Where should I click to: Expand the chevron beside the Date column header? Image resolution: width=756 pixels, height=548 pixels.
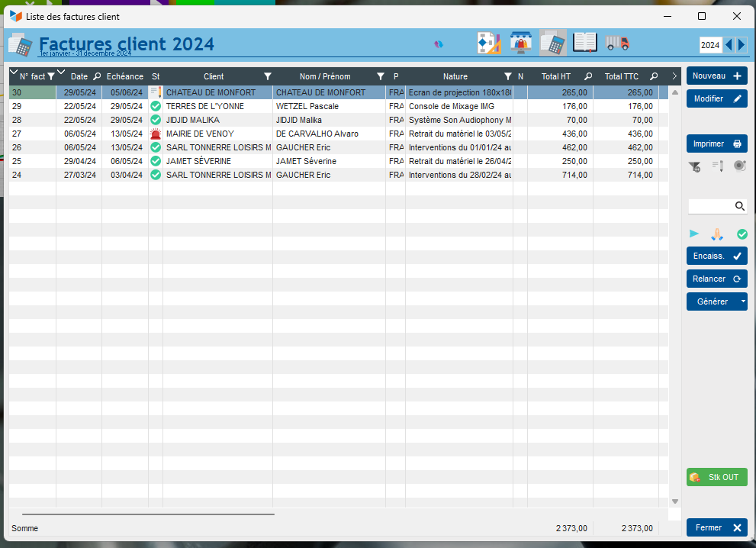62,74
